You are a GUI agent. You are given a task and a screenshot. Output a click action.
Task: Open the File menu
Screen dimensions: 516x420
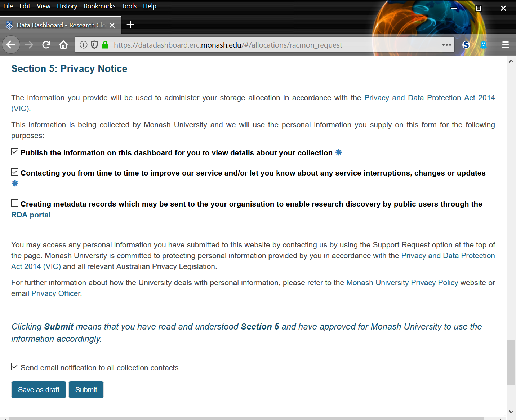click(x=8, y=6)
